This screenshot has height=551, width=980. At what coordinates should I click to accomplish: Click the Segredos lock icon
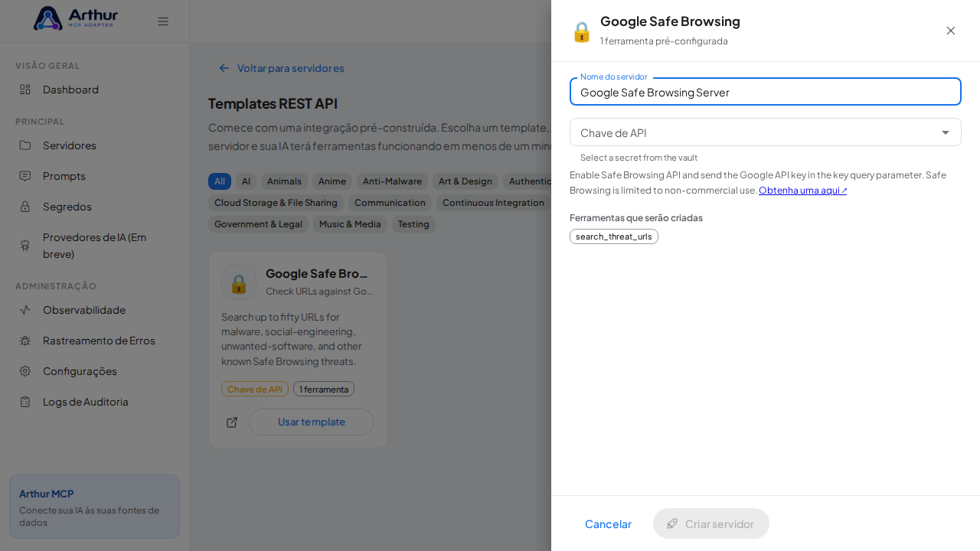click(x=25, y=207)
